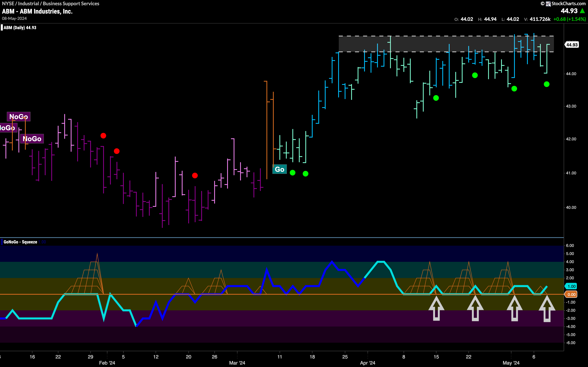Image resolution: width=588 pixels, height=367 pixels.
Task: Select the ABM - ABM Industries, Inc. title
Action: tap(37, 11)
